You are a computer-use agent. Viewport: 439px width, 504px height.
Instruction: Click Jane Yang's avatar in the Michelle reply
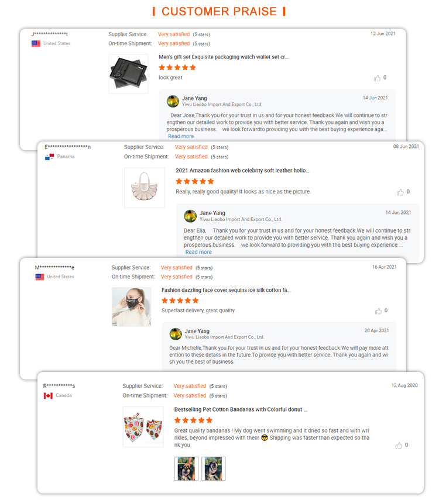click(x=176, y=334)
